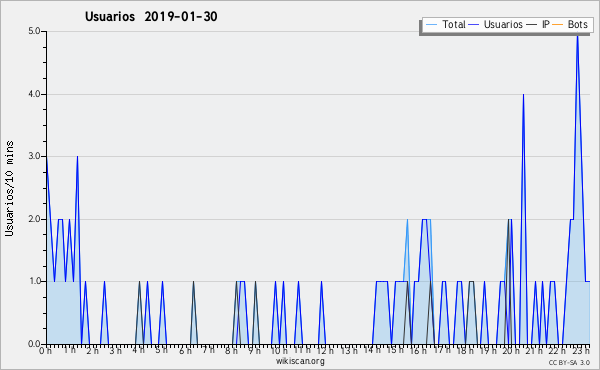Click the y-axis value 0.0
The width and height of the screenshot is (600, 370).
(34, 344)
